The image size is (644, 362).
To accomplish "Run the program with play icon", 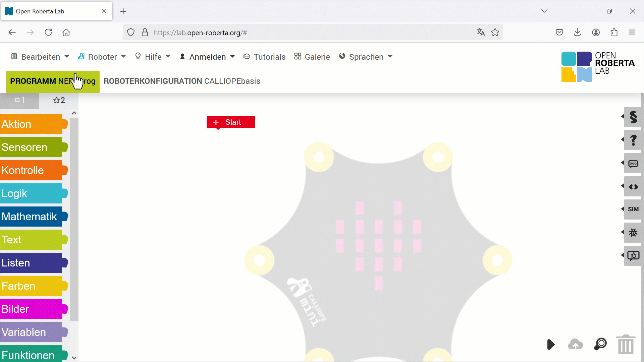I will point(550,344).
